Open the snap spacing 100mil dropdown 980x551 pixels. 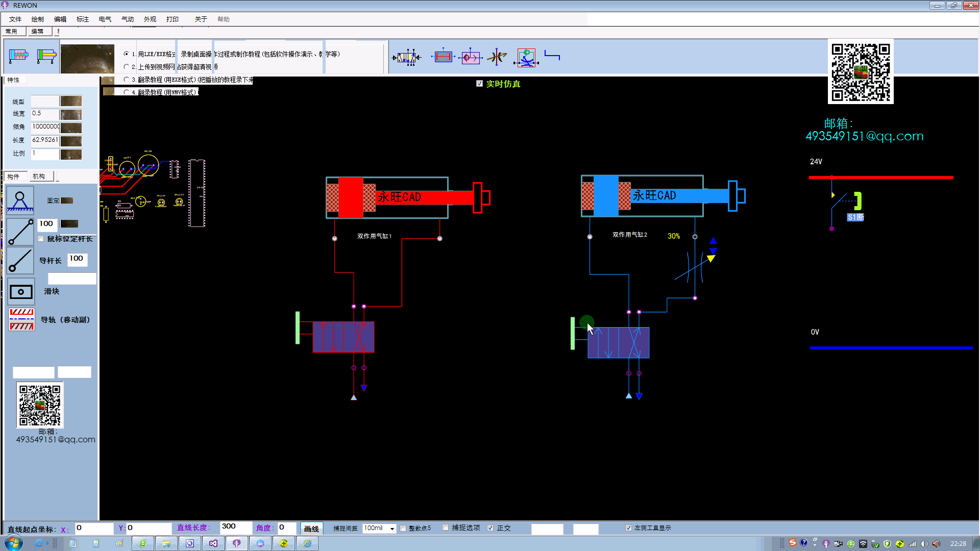392,529
